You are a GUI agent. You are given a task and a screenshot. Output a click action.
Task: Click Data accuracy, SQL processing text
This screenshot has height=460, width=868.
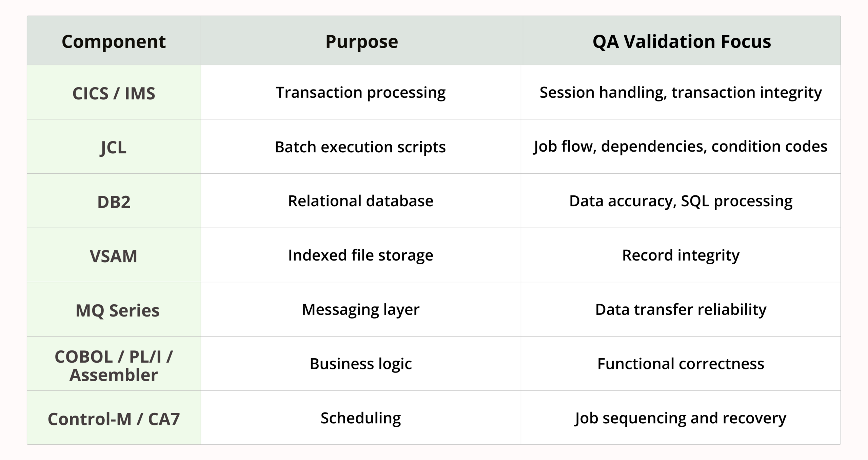681,201
